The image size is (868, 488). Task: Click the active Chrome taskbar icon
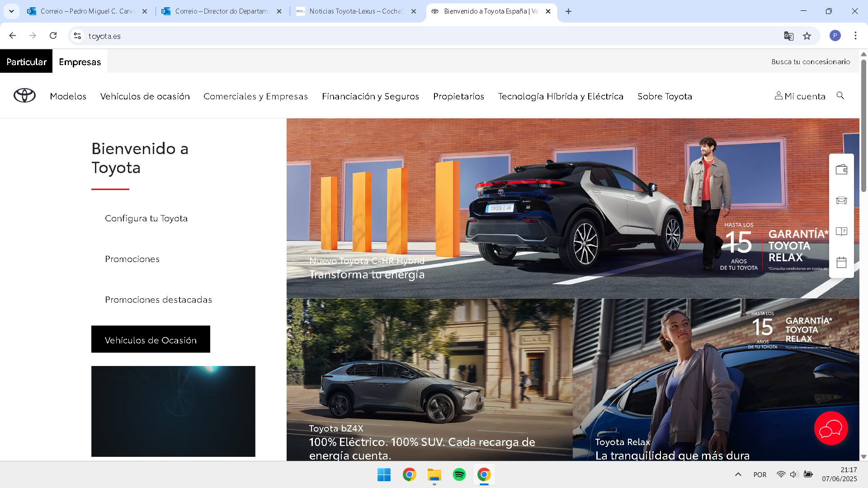point(484,475)
